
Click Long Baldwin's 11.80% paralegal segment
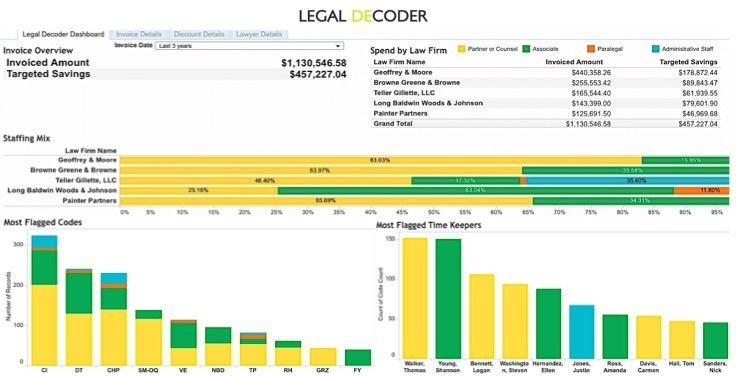(702, 191)
